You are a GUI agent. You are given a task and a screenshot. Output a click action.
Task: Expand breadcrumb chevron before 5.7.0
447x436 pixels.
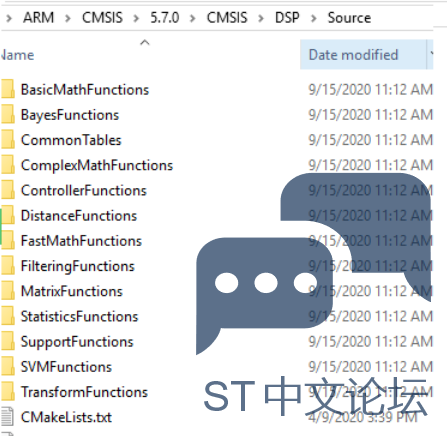(x=136, y=18)
